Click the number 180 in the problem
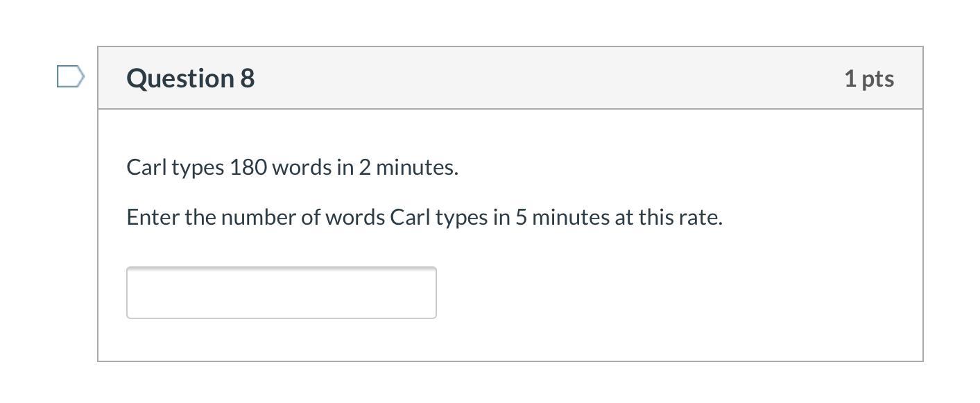This screenshot has height=403, width=980. 248,167
